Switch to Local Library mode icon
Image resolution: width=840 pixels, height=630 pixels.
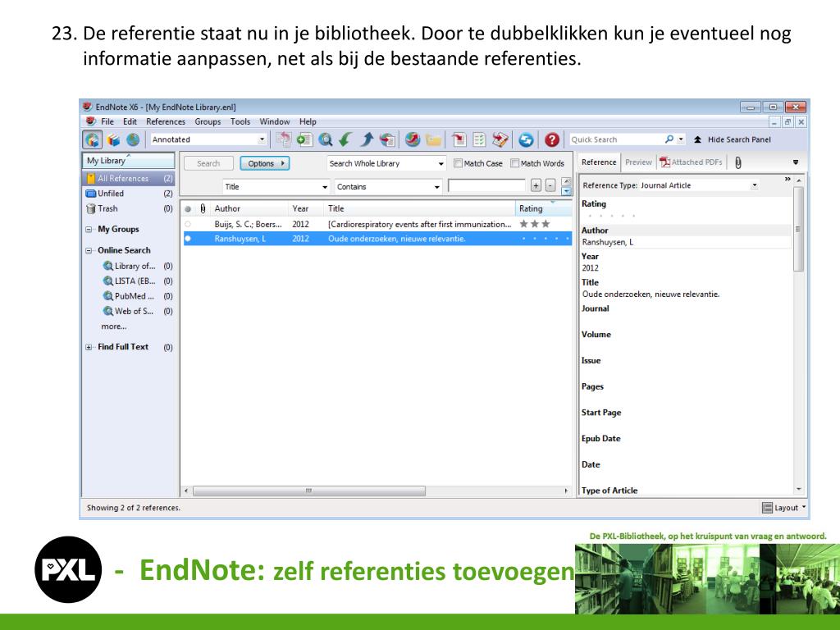click(113, 139)
